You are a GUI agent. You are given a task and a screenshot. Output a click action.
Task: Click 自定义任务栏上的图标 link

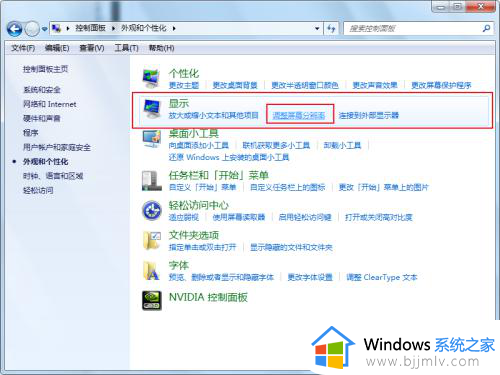(288, 187)
